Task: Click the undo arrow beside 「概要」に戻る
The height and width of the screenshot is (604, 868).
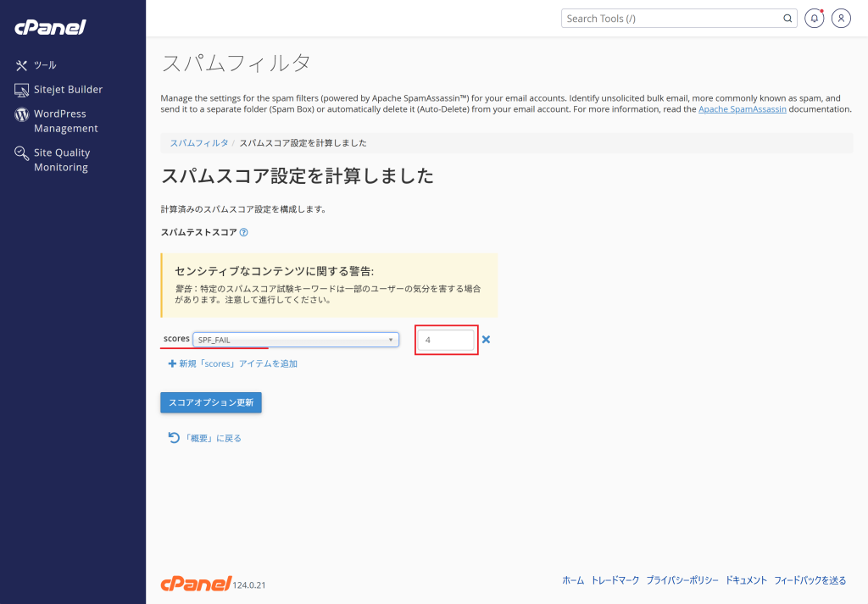Action: coord(173,437)
